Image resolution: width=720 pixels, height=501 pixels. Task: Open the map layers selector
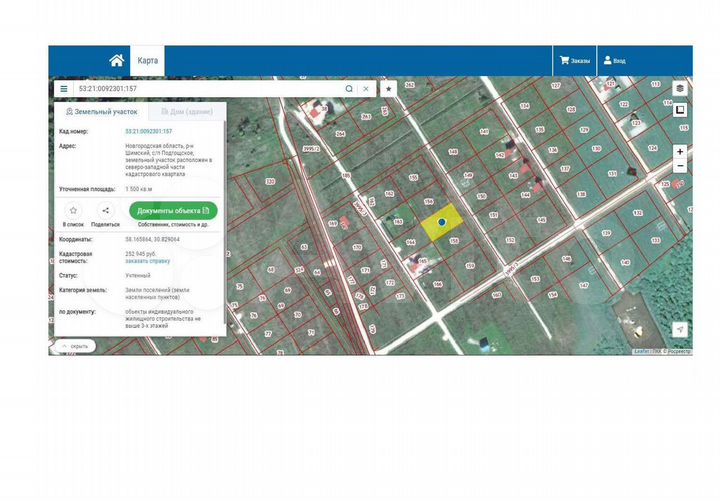click(x=680, y=88)
